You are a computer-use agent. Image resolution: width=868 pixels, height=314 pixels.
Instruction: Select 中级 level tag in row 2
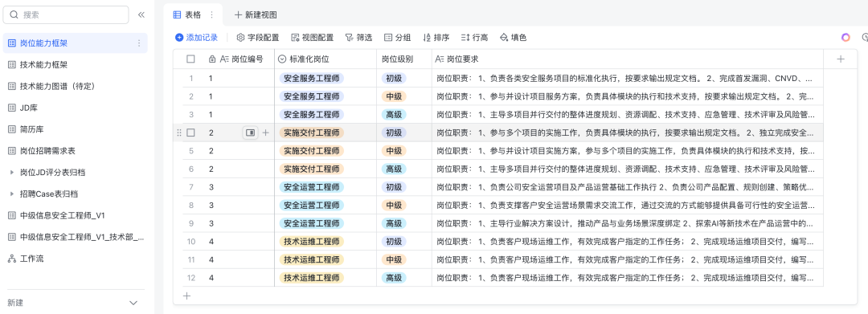(394, 96)
